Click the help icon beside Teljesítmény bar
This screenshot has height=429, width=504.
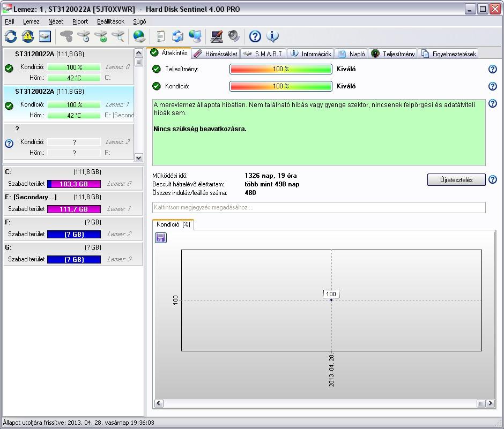[x=492, y=69]
